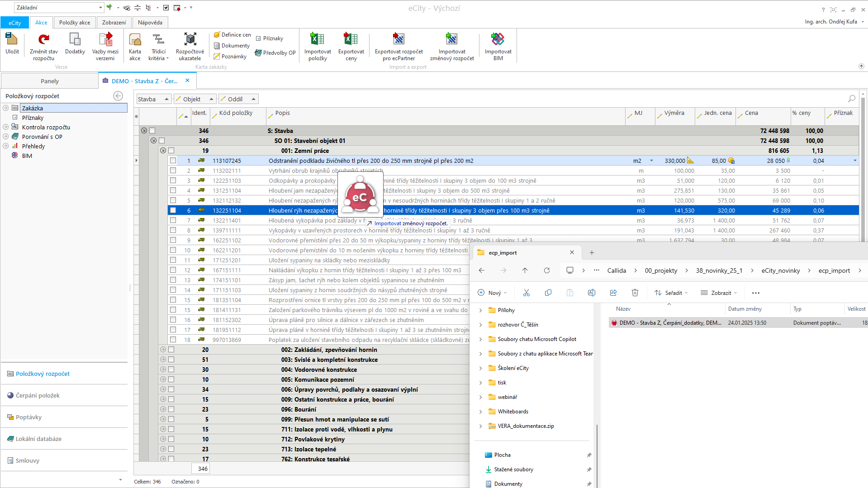Go up one folder level in ecp_import
The image size is (868, 488).
point(525,270)
